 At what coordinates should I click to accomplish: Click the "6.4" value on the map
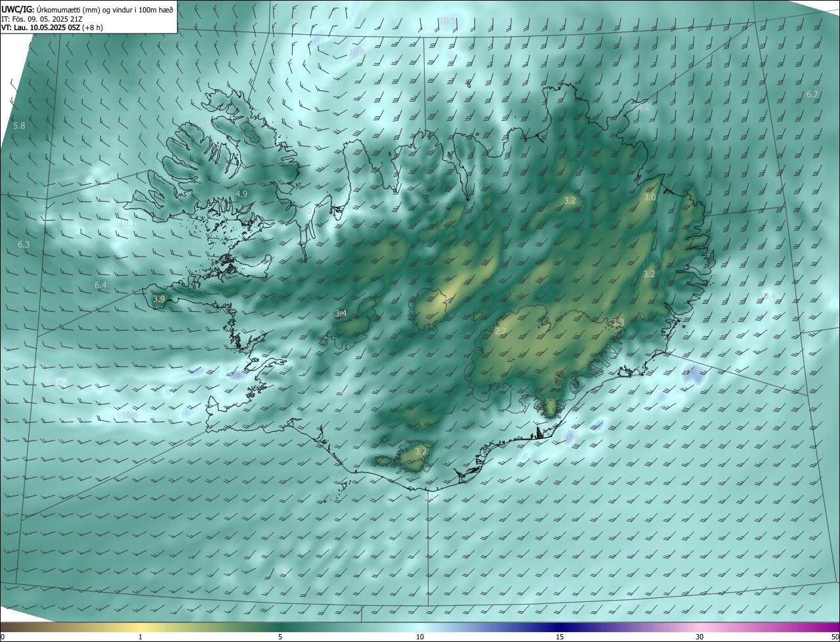[100, 286]
